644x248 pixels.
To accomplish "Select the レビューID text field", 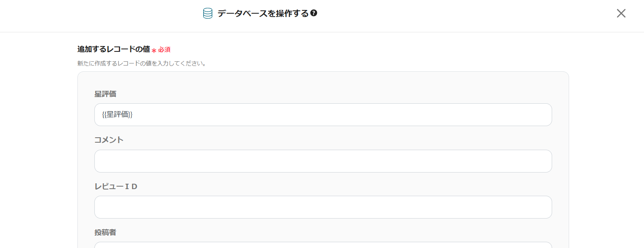I will coord(323,207).
